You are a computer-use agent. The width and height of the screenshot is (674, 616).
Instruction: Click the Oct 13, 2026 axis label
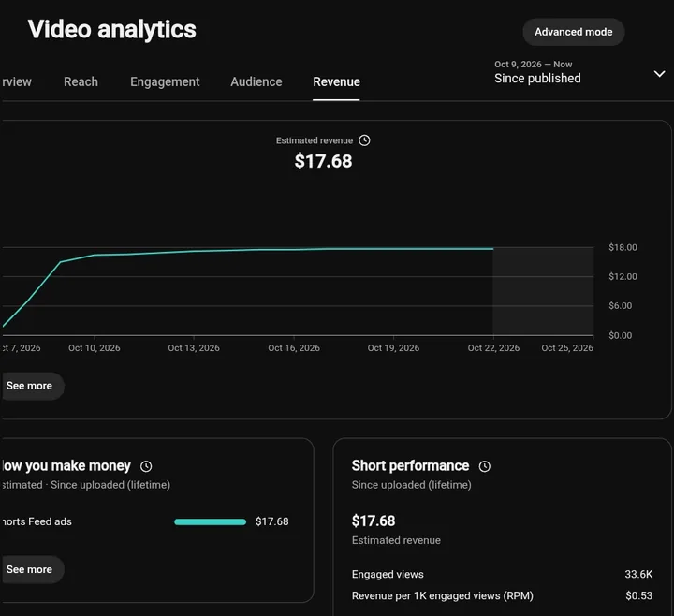pos(194,347)
